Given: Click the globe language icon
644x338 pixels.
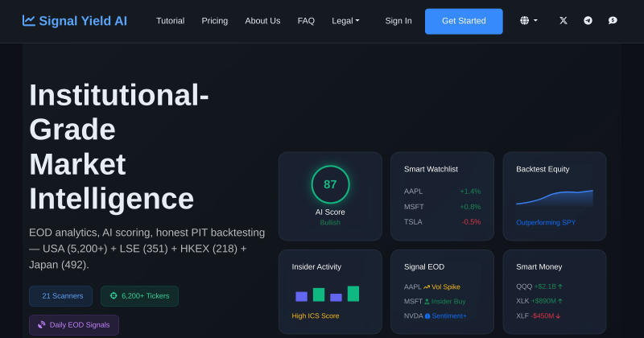Looking at the screenshot, I should click(525, 21).
